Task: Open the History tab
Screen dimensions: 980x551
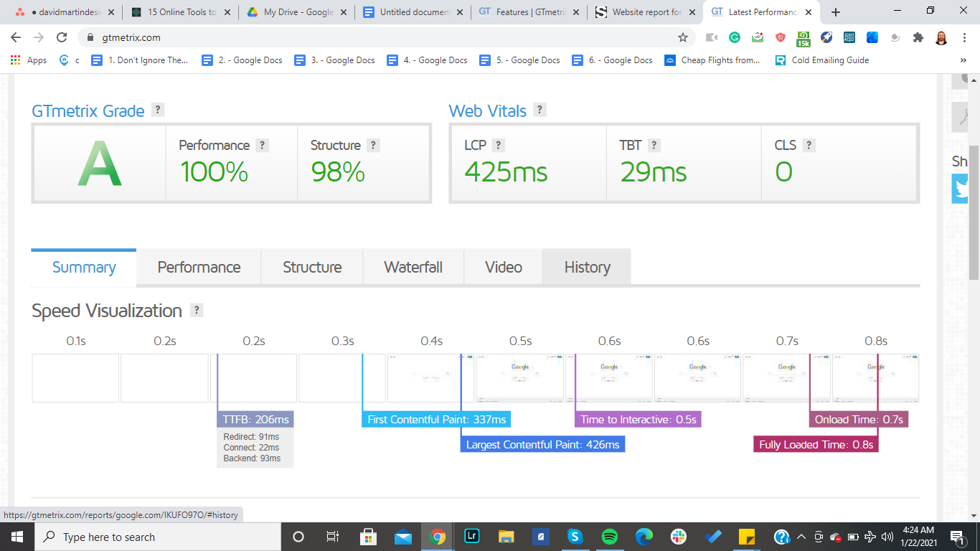Action: (x=587, y=268)
